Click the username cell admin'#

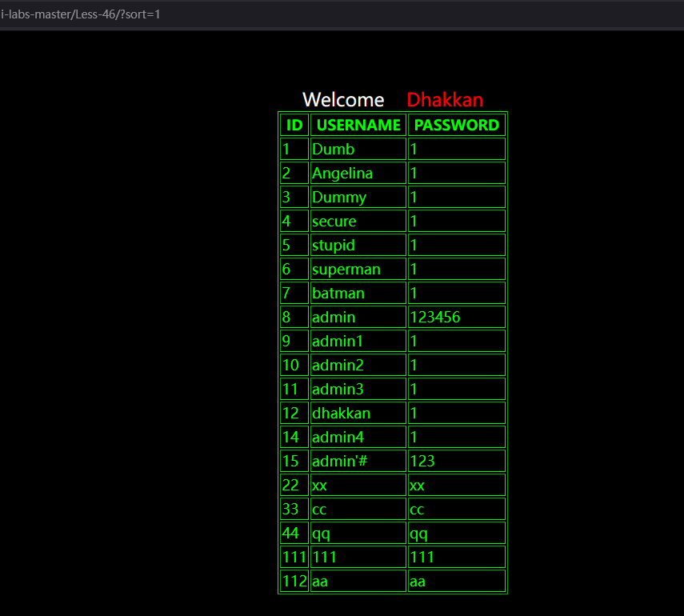(x=358, y=461)
